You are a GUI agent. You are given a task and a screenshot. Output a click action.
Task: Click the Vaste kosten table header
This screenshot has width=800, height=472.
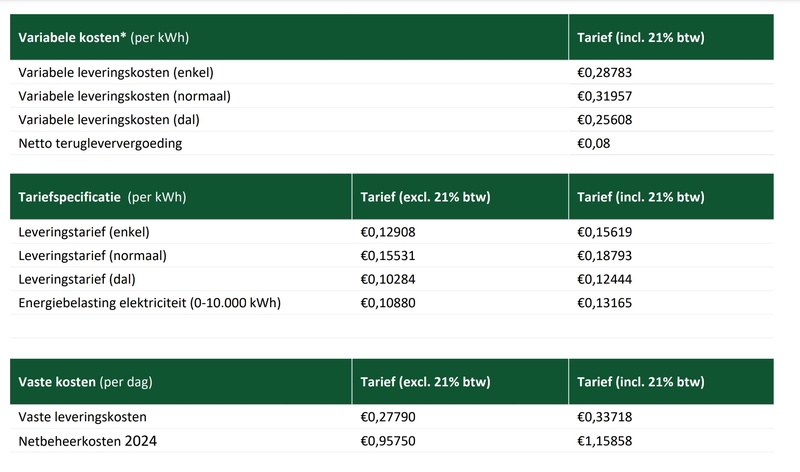tap(85, 382)
